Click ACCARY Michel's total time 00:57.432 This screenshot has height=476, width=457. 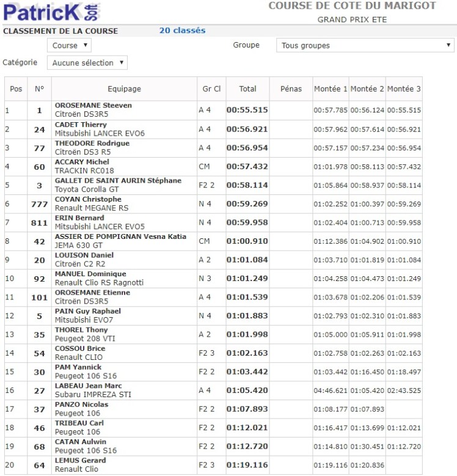tap(247, 166)
